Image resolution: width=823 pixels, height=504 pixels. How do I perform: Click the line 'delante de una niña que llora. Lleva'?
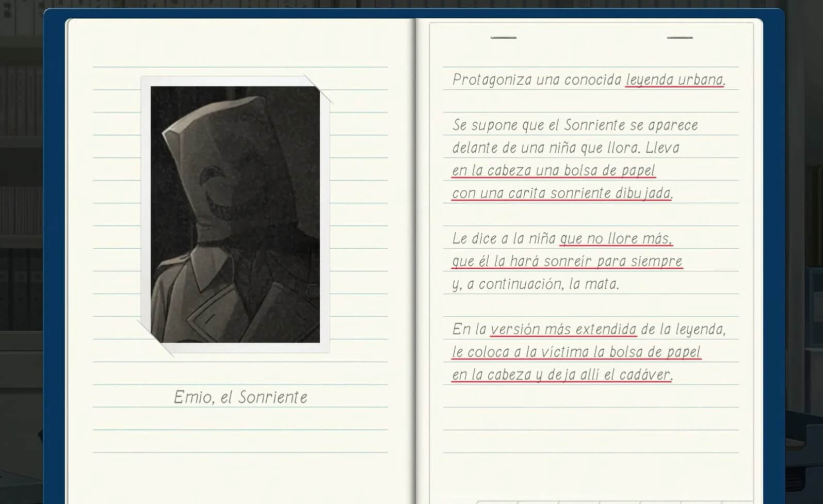pos(566,148)
